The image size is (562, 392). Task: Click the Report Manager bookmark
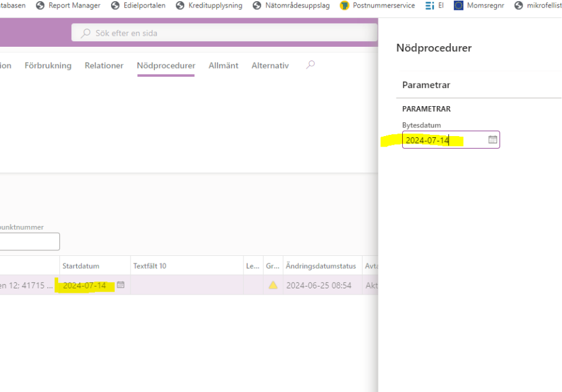74,6
